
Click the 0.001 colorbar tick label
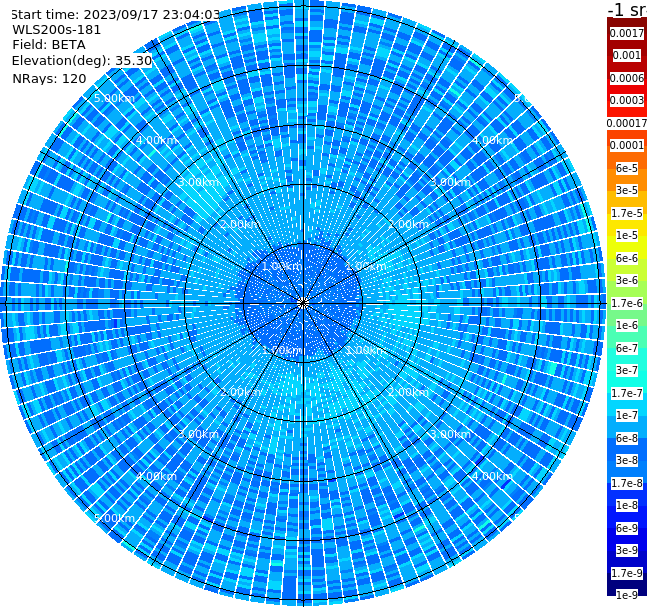tap(627, 55)
